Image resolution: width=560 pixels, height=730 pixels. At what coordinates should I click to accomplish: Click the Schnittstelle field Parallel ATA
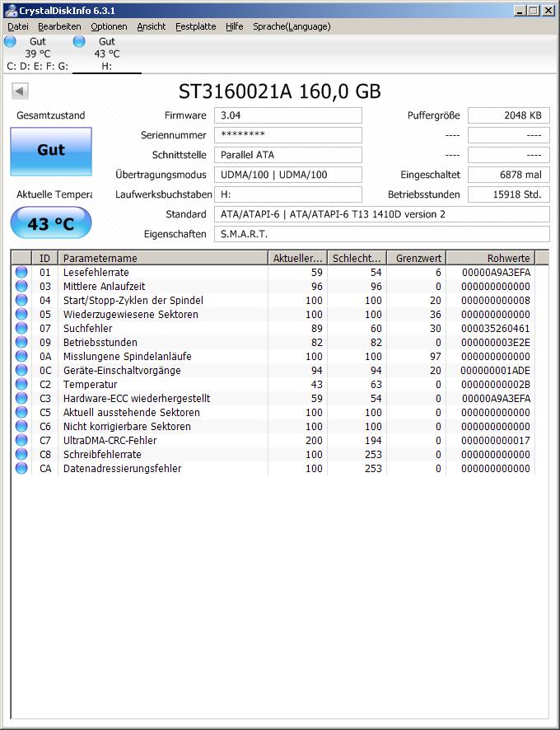(288, 155)
